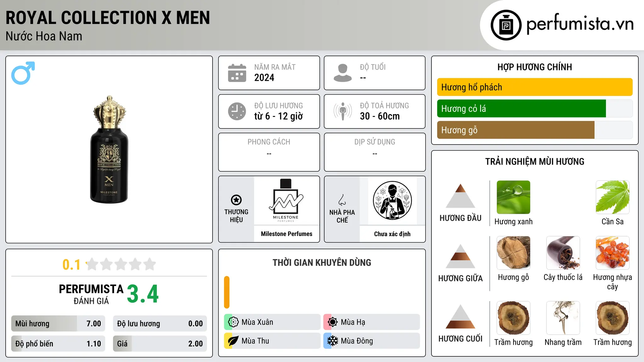Click the DỊP SỬ DỤNG card
This screenshot has height=362, width=644.
pyautogui.click(x=375, y=152)
